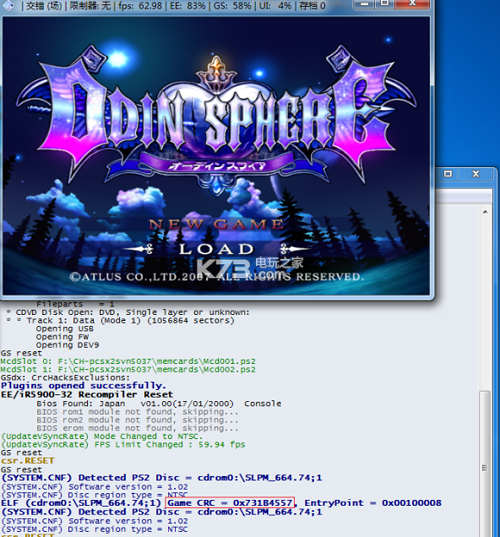
Task: Click the K73.com watermark logo
Action: coord(250,268)
